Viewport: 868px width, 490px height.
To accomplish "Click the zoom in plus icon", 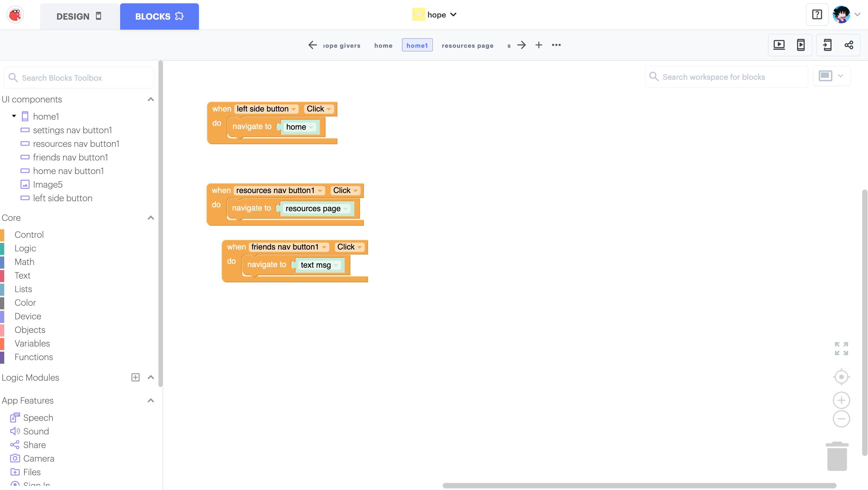I will pyautogui.click(x=841, y=400).
